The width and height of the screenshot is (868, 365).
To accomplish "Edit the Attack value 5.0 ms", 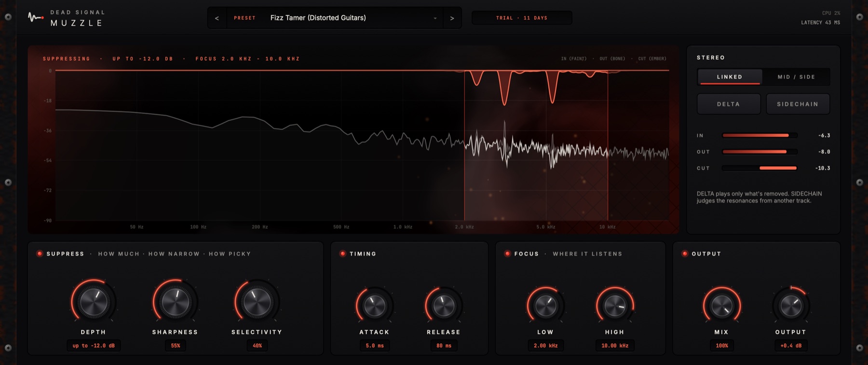I will pos(375,346).
